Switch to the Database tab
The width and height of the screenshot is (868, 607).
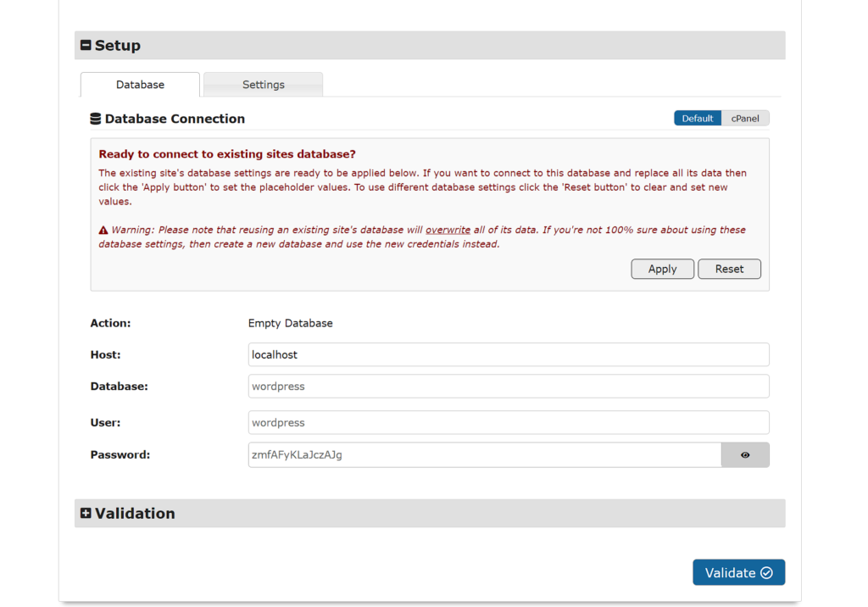coord(140,85)
